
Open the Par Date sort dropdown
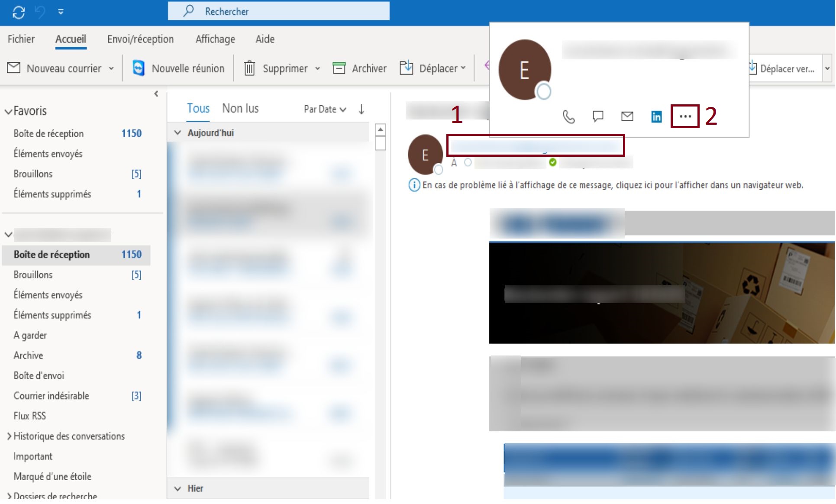click(325, 109)
